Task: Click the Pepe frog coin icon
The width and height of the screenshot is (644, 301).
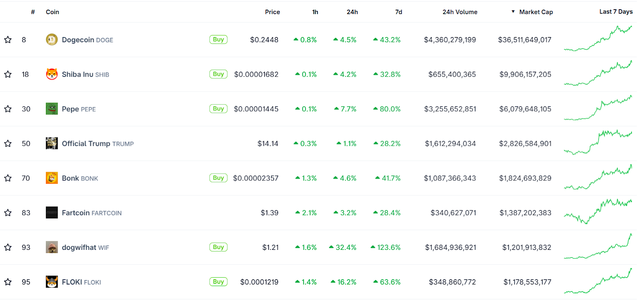Action: (52, 109)
